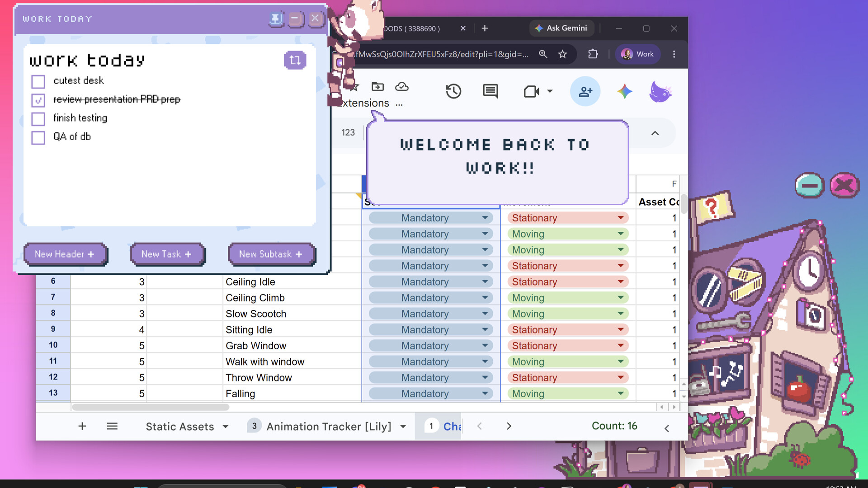Screen dimensions: 868x488
Task: Click the zoom magnifier icon in address bar
Action: tap(543, 54)
